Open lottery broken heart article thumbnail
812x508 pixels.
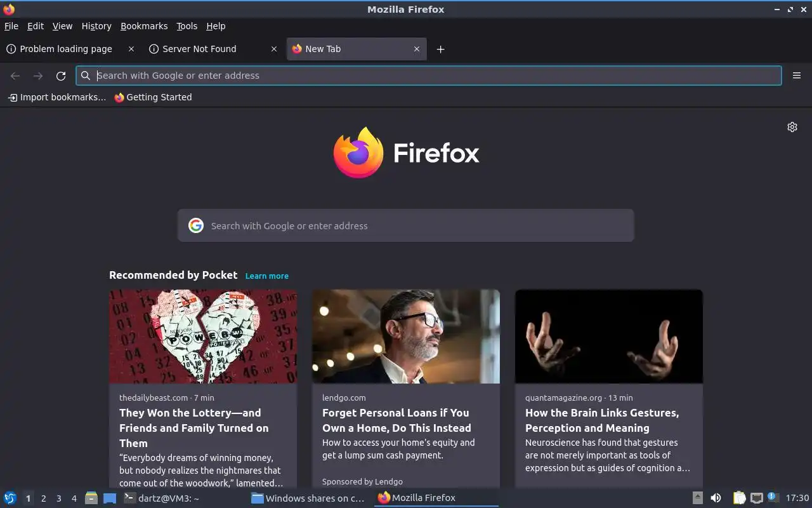pos(203,337)
